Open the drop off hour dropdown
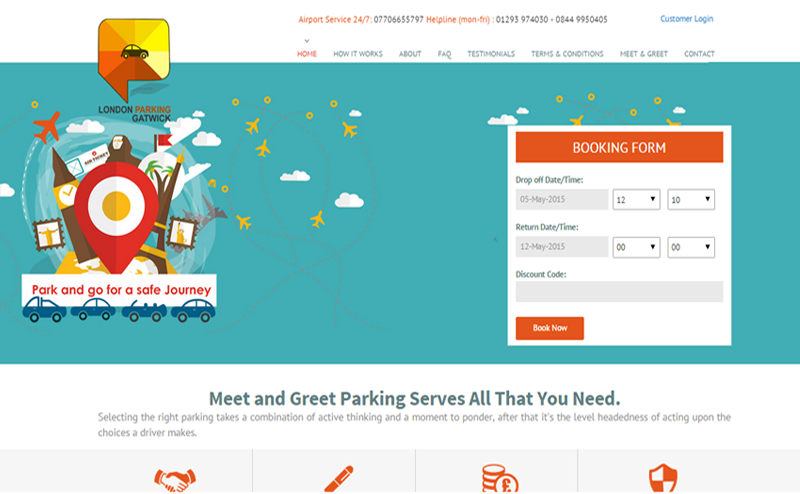This screenshot has width=800, height=494. [636, 200]
